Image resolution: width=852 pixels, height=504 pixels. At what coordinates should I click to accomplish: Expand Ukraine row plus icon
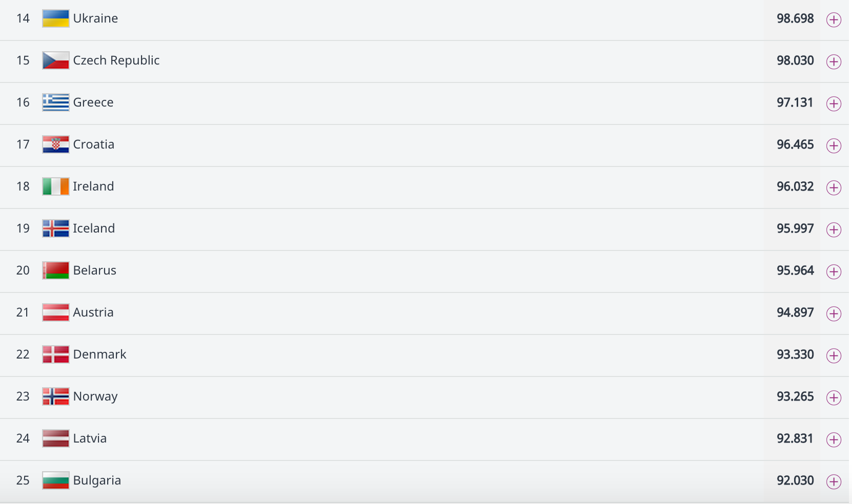834,20
